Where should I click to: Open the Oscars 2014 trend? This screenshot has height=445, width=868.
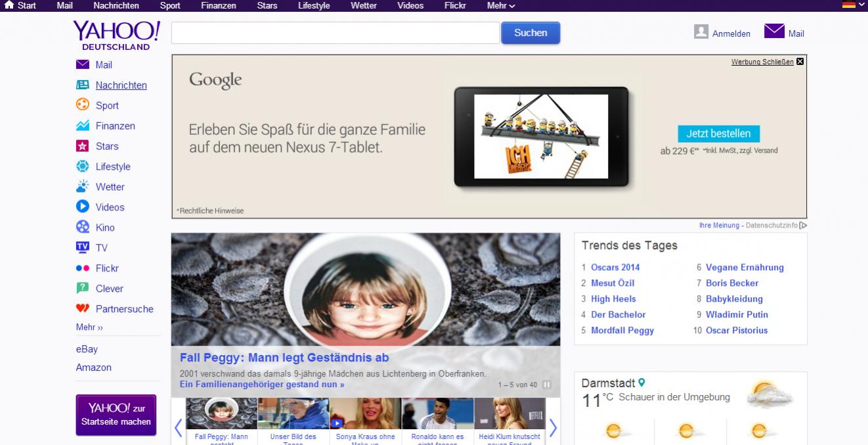[615, 267]
